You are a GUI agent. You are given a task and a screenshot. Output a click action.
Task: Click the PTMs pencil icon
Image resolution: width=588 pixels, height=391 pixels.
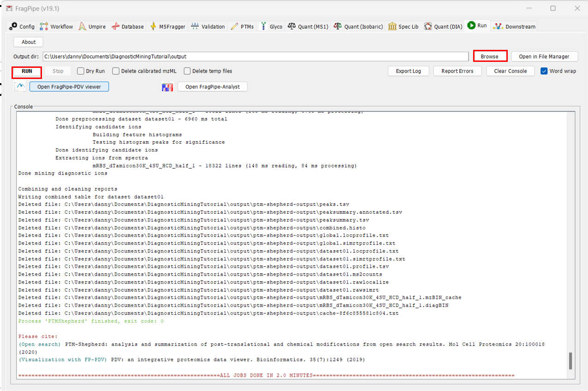pyautogui.click(x=234, y=26)
